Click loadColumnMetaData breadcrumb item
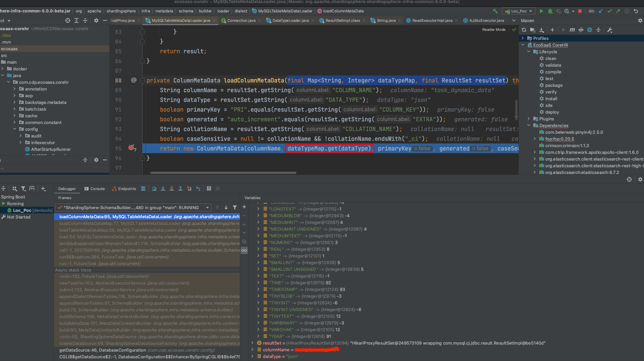This screenshot has height=361, width=644. point(340,11)
